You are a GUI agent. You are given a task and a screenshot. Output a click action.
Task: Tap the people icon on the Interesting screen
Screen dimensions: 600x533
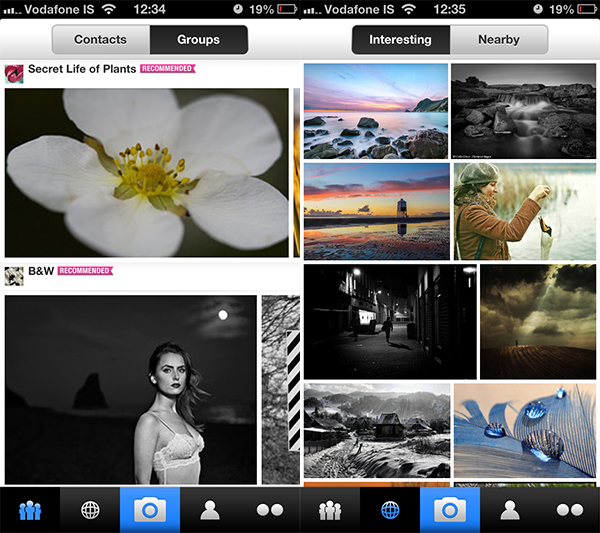(x=330, y=510)
